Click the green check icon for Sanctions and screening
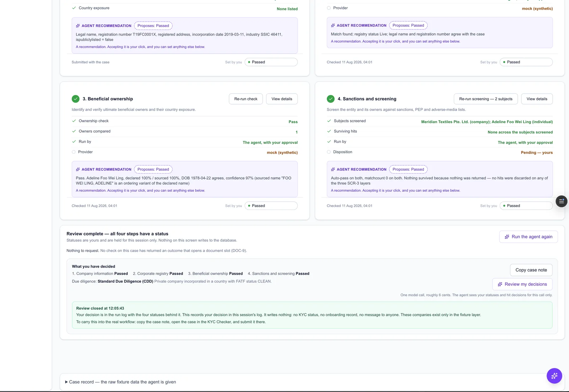The image size is (569, 392). pos(331,99)
